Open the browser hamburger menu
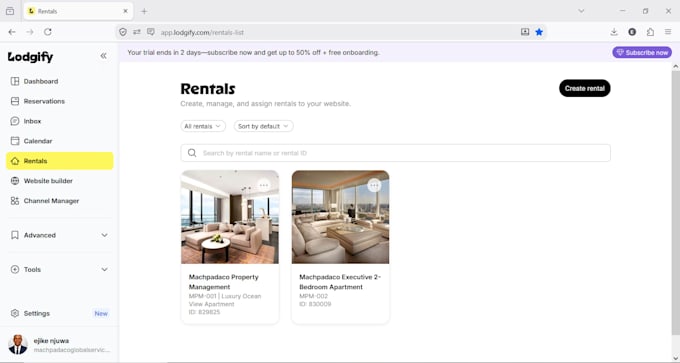This screenshot has width=680, height=363. 668,32
